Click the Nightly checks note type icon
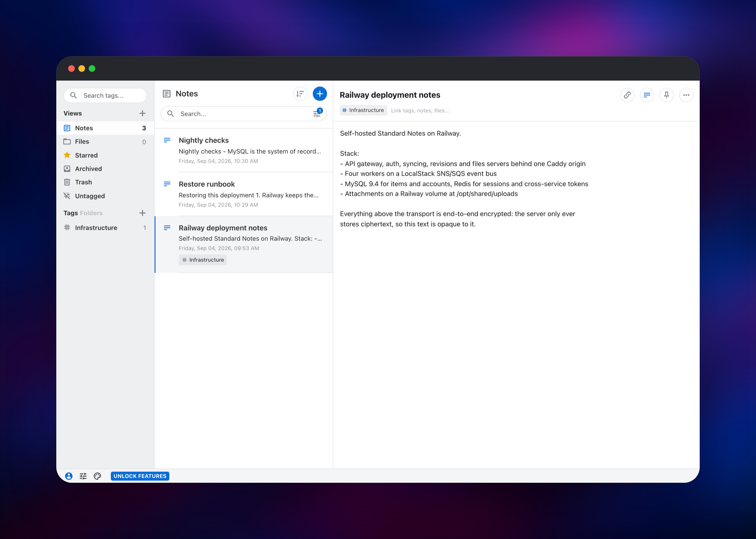 [167, 140]
